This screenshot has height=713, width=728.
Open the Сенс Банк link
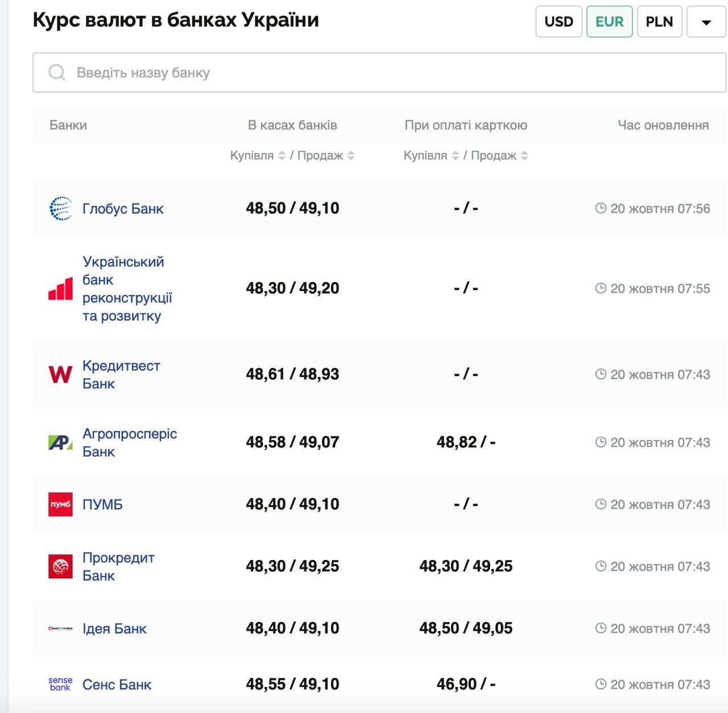pyautogui.click(x=117, y=685)
